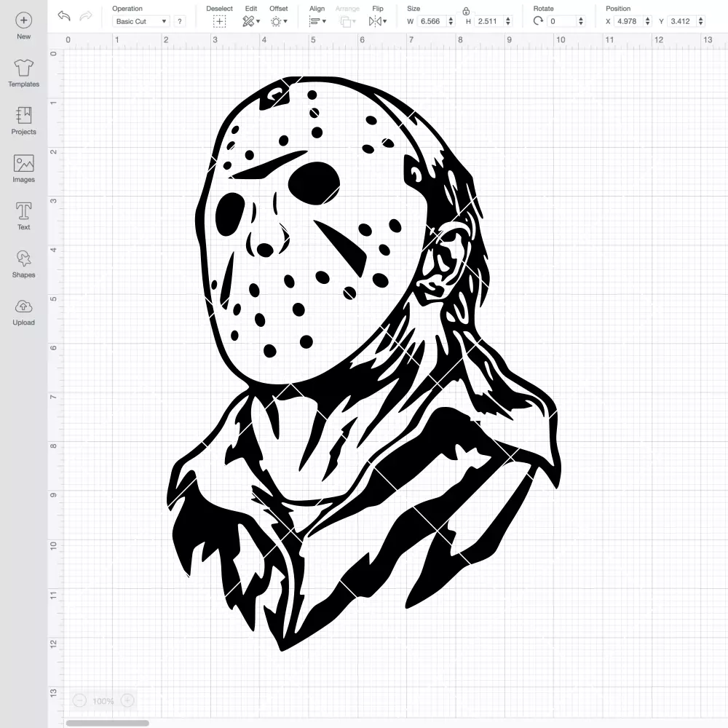
Task: Click the 100% zoom level label
Action: click(x=103, y=701)
